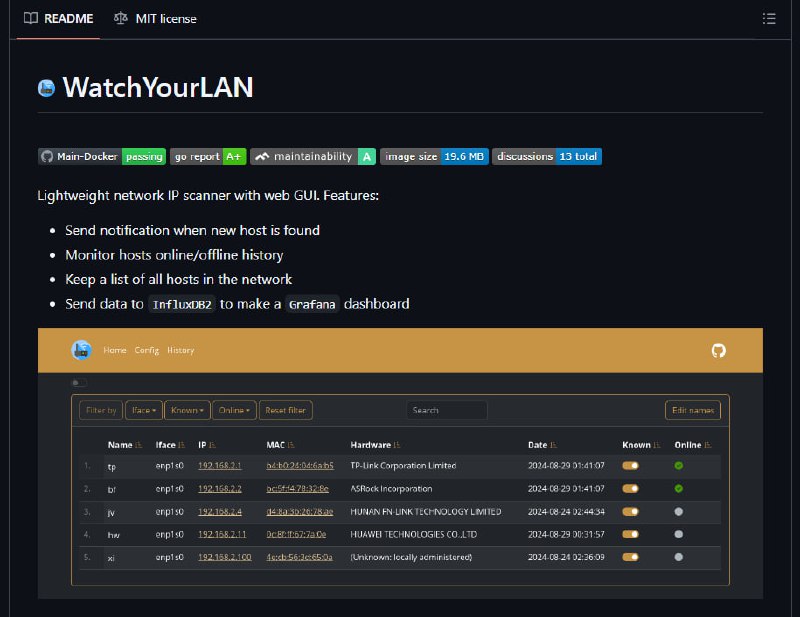Image resolution: width=800 pixels, height=617 pixels.
Task: Click "TP-Link Corporation Limited" hardware cell
Action: coord(403,465)
